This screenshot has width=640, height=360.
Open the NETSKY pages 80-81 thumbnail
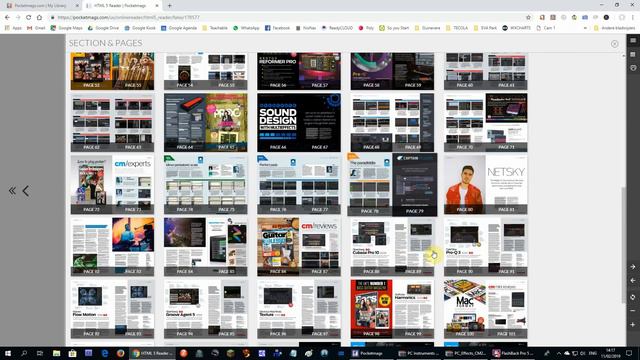click(x=486, y=184)
